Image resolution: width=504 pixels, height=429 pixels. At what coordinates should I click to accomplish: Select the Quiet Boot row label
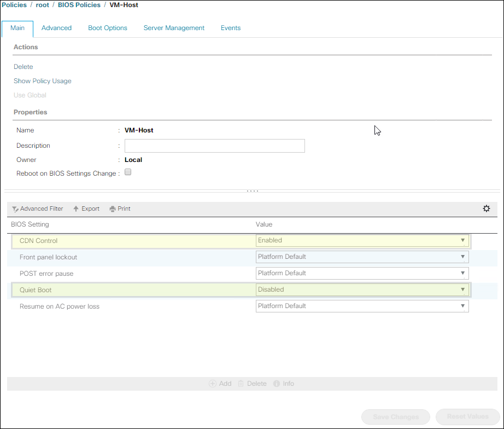tap(36, 290)
